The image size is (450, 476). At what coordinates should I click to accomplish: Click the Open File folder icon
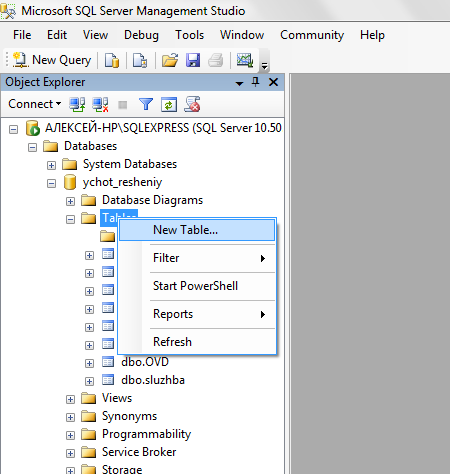170,60
